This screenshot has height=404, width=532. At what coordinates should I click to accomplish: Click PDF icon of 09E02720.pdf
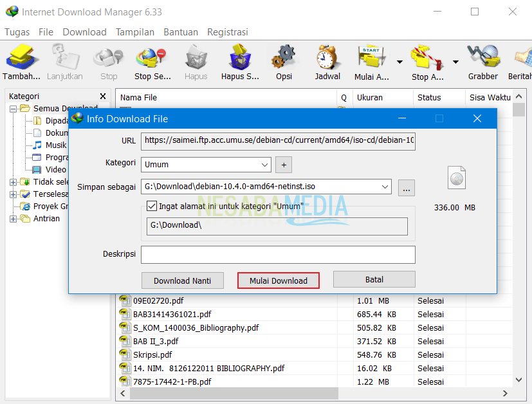click(x=125, y=300)
